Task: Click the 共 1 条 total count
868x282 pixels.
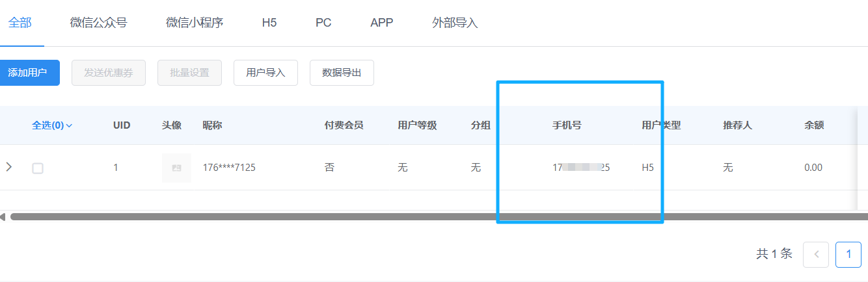Action: [x=774, y=254]
